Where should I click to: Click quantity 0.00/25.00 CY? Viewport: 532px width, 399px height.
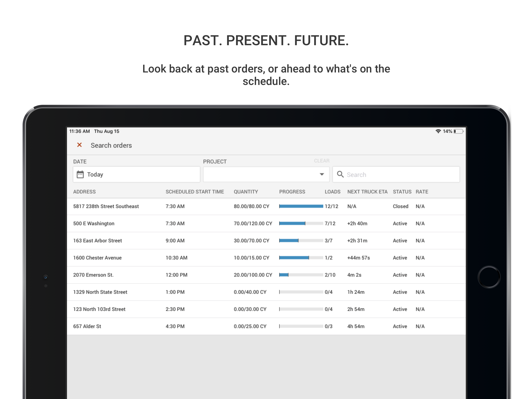(250, 326)
